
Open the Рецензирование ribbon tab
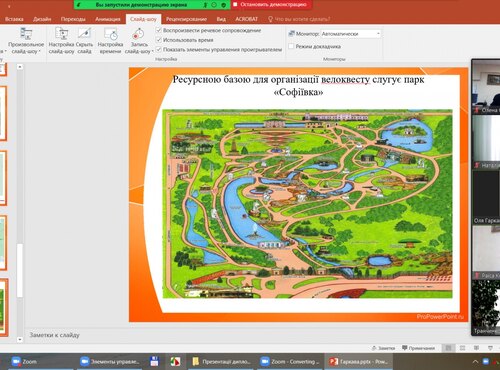186,19
